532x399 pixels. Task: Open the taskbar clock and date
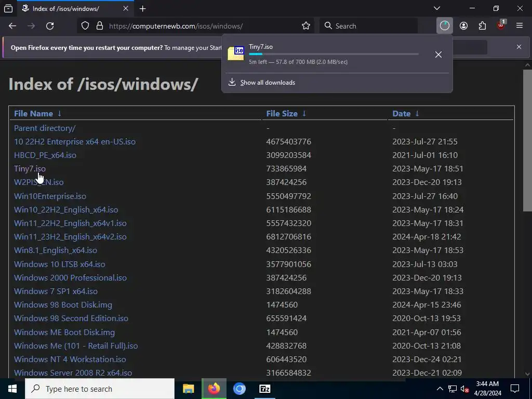tap(487, 389)
